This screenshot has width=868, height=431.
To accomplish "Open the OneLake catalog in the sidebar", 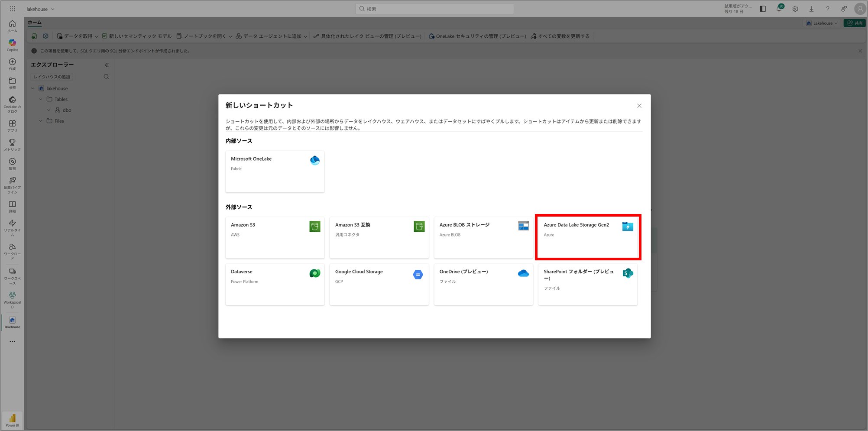I will click(x=12, y=104).
